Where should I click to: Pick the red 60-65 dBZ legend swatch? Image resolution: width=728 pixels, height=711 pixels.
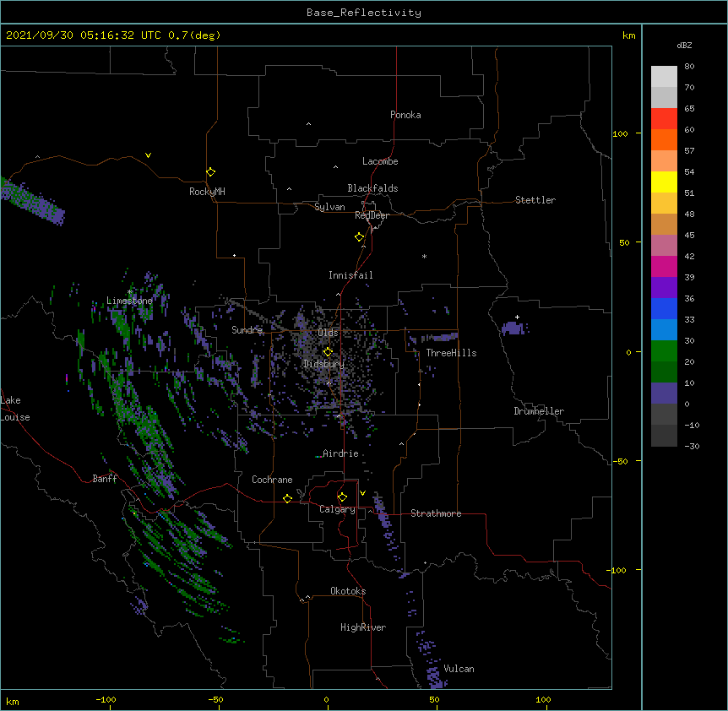click(x=664, y=119)
